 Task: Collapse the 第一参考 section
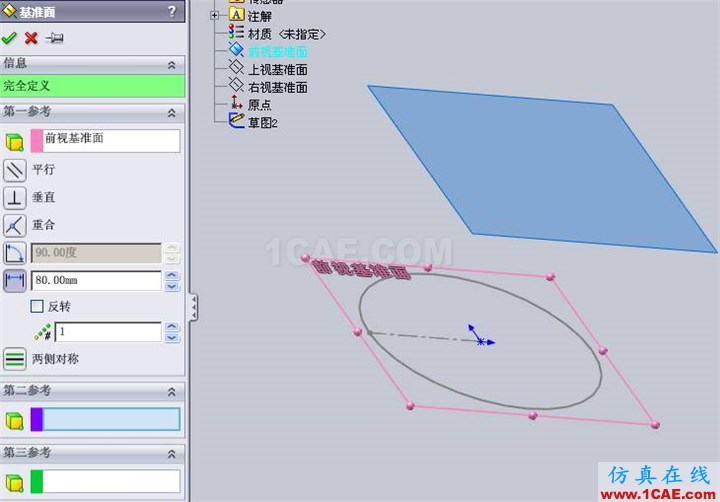(x=172, y=113)
